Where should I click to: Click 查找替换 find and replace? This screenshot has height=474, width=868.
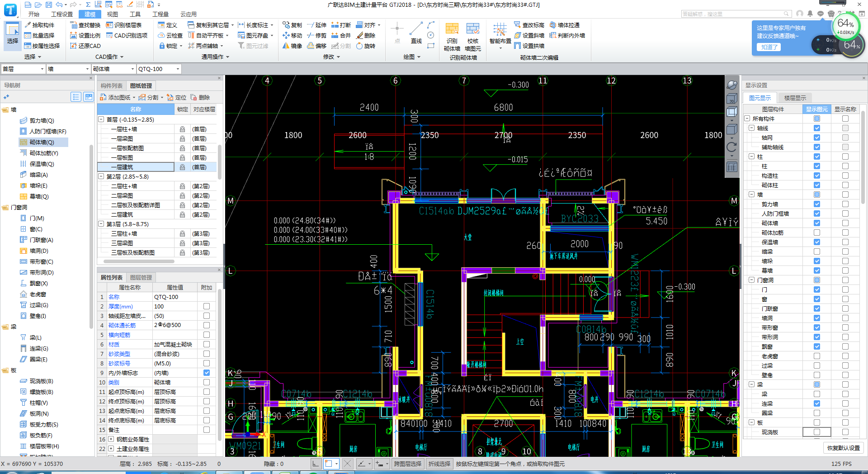(x=85, y=25)
